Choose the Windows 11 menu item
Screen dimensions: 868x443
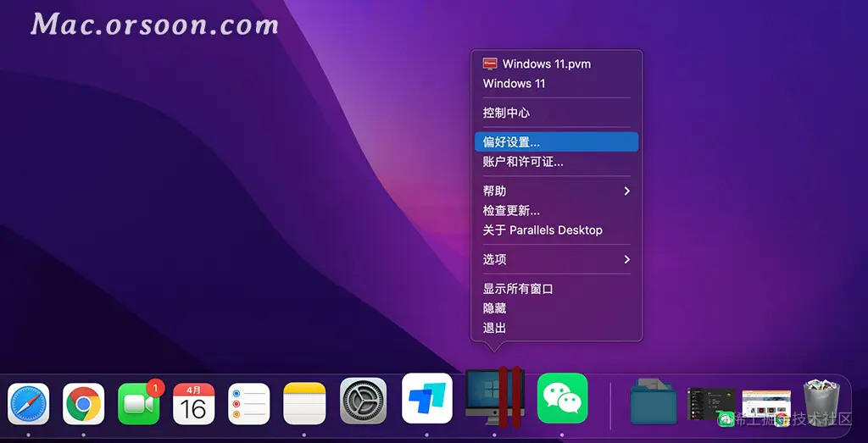tap(556, 84)
